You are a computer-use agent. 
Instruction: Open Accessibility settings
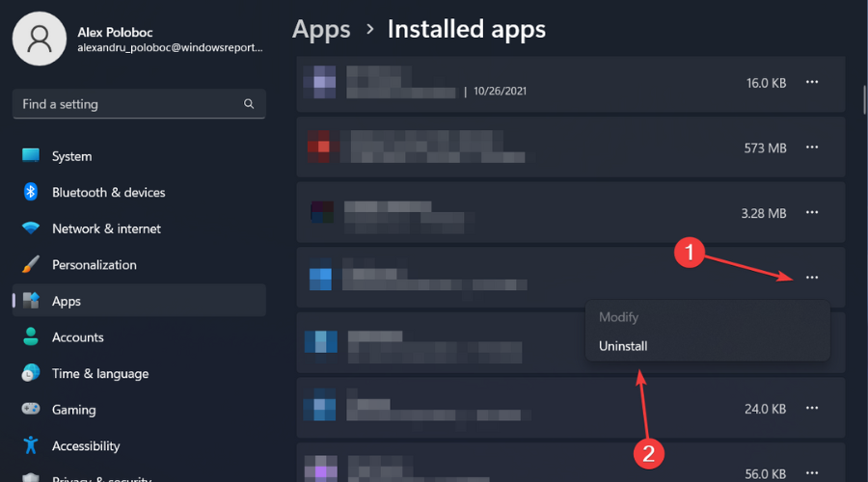click(86, 446)
